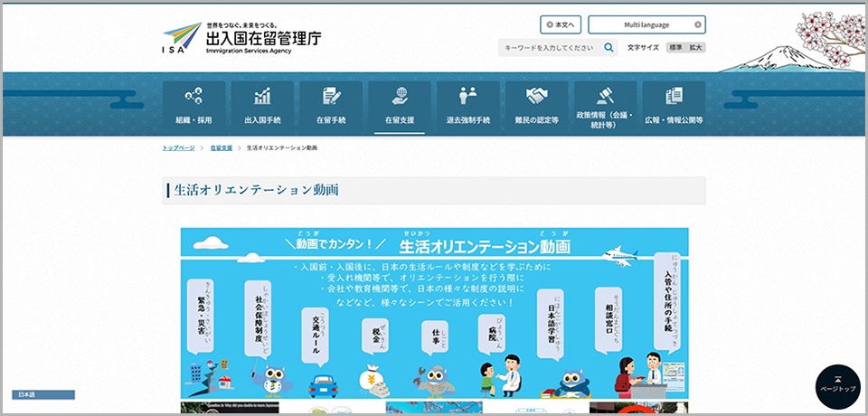868x416 pixels.
Task: Click the 交通ルール speech bubble
Action: point(316,336)
